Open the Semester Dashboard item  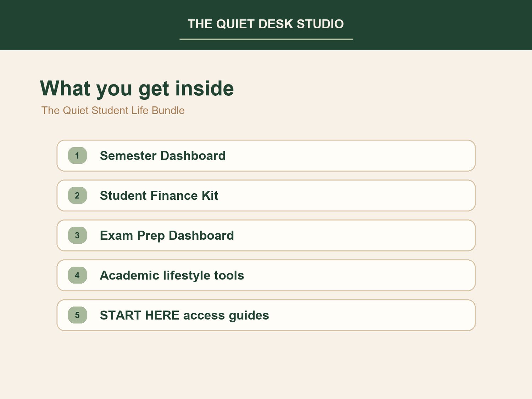[266, 155]
